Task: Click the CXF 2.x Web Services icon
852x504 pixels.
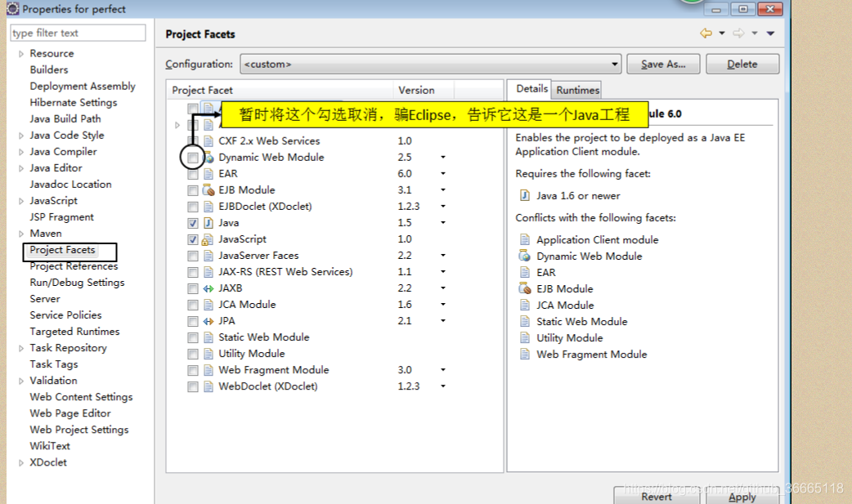Action: click(x=209, y=141)
